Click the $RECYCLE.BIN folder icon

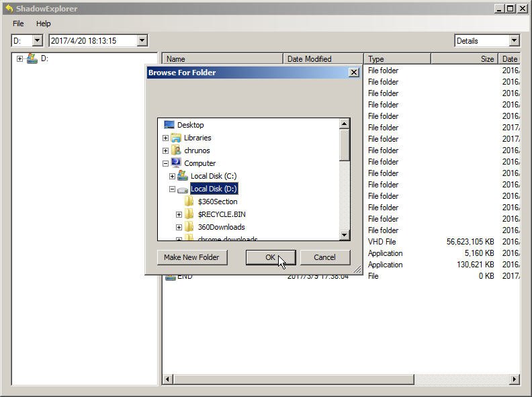pyautogui.click(x=189, y=214)
